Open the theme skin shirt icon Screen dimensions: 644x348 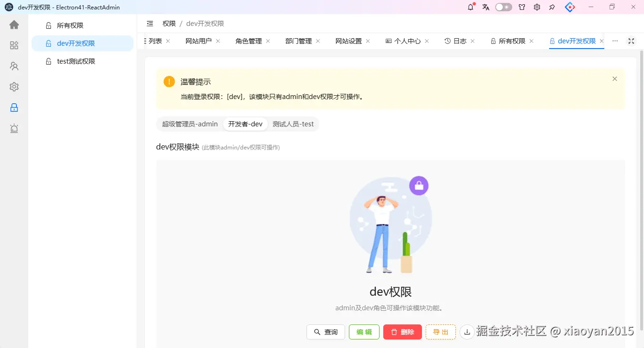tap(522, 7)
